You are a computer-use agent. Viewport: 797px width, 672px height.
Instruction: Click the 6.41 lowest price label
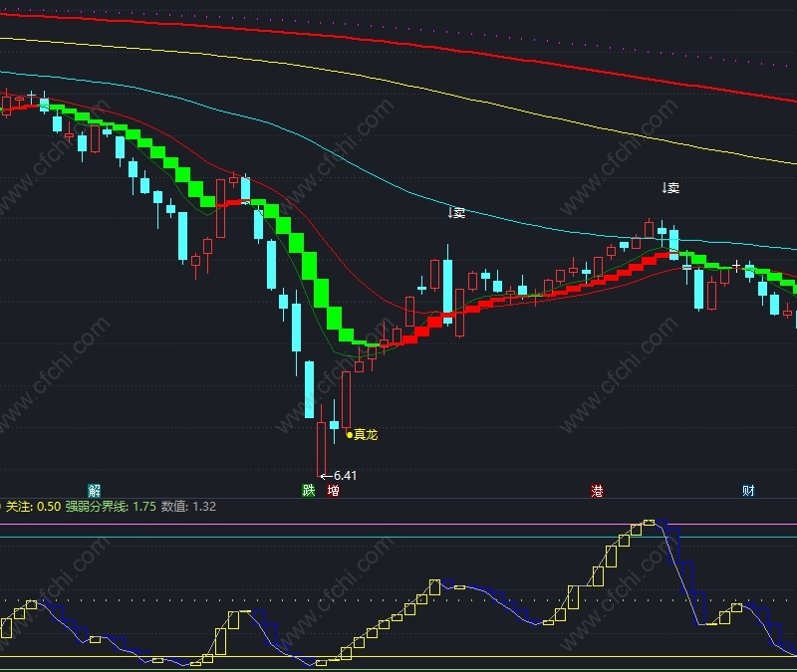tap(345, 476)
